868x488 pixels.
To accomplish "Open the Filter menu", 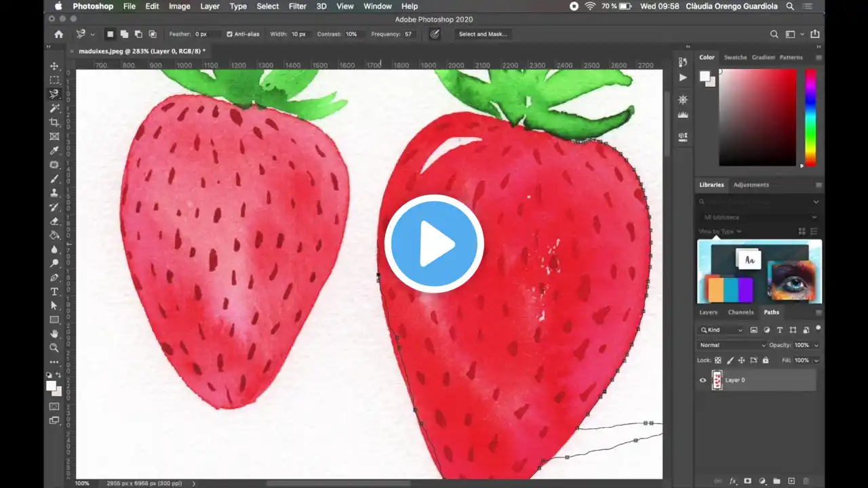I will click(298, 6).
